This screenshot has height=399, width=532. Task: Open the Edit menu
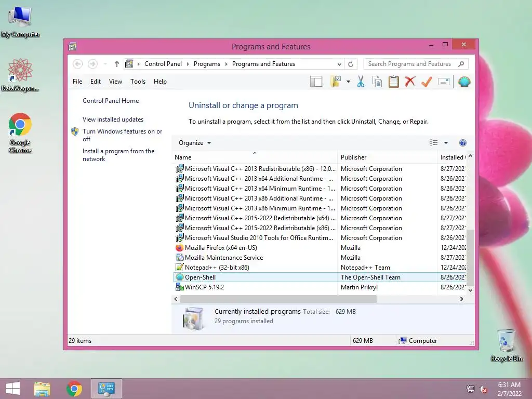[96, 82]
